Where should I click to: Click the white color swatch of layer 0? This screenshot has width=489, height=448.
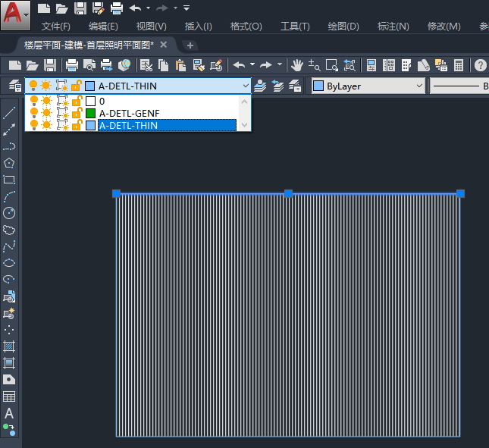coord(90,101)
